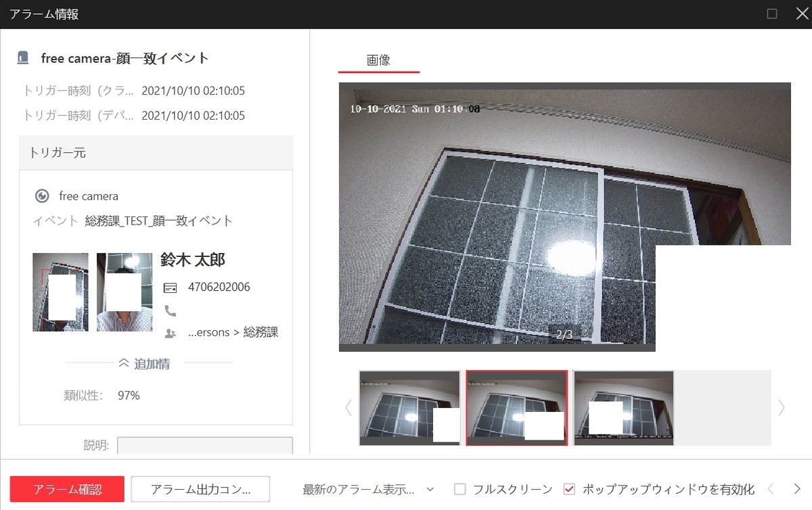Enable the フルスクリーン checkbox
Viewport: 812px width, 510px height.
click(x=459, y=488)
